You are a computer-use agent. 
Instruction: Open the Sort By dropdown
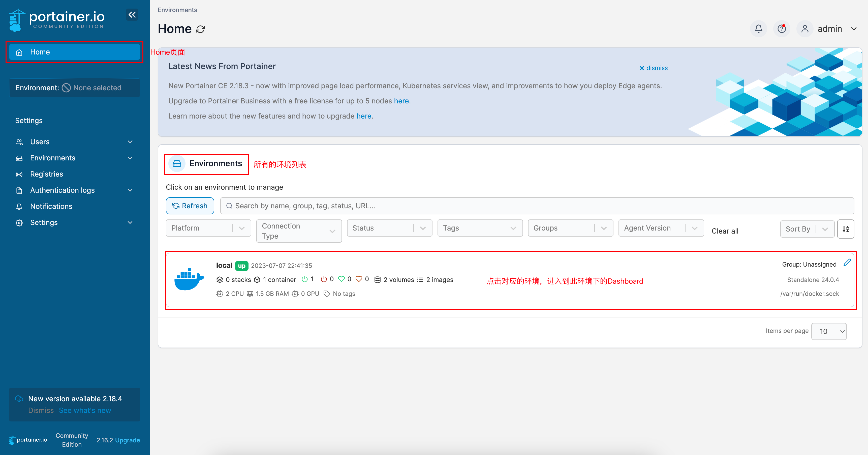pyautogui.click(x=807, y=229)
